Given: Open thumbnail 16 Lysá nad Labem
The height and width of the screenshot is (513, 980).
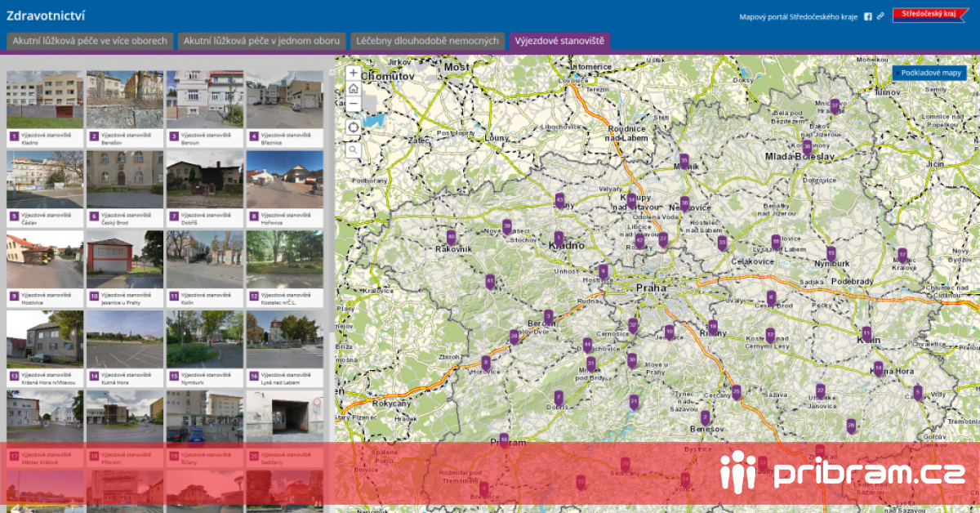Looking at the screenshot, I should coord(285,349).
